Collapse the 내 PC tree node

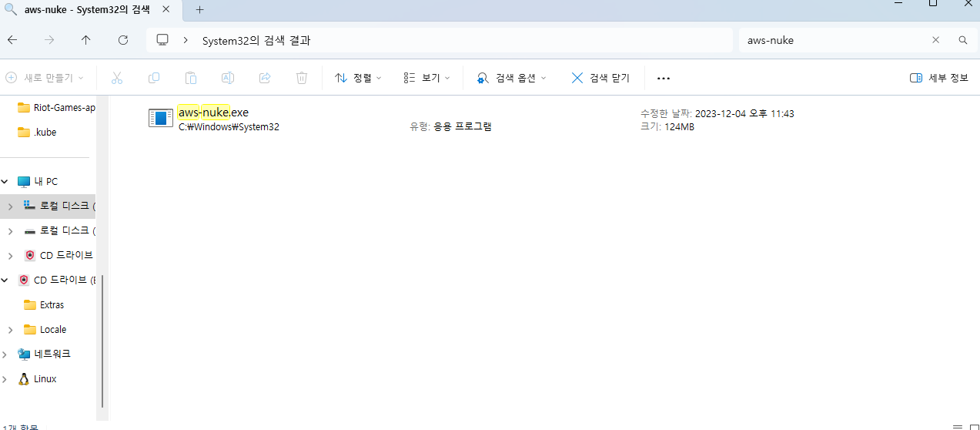point(5,181)
